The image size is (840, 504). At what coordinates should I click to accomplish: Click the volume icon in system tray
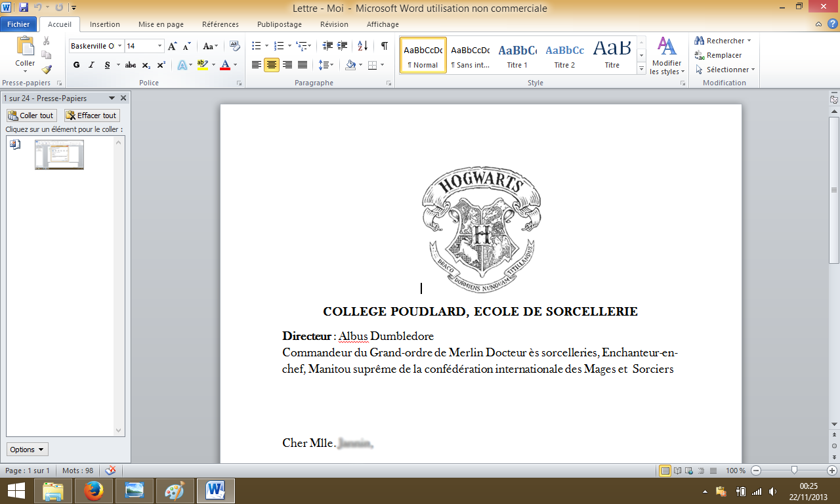[x=772, y=491]
